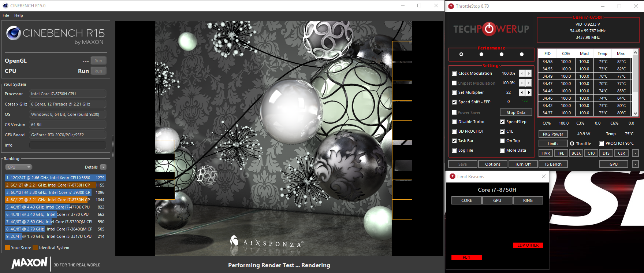Enable On Top checkbox
The height and width of the screenshot is (273, 644).
[x=502, y=141]
